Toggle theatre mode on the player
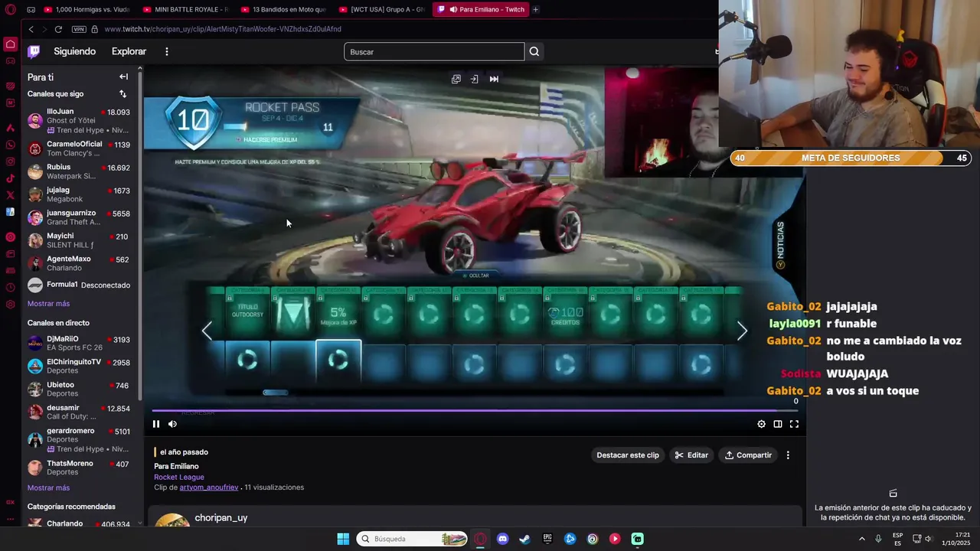This screenshot has width=980, height=551. coord(777,424)
